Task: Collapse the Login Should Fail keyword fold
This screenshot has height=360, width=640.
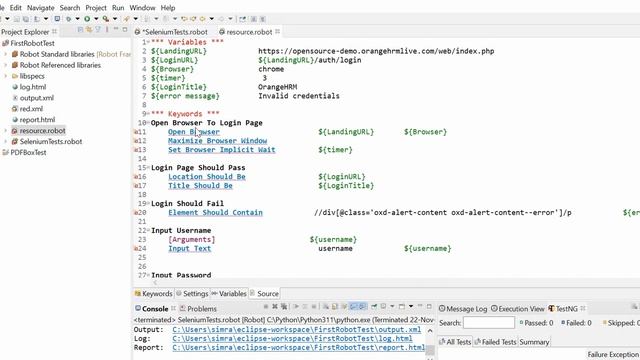Action: 148,204
